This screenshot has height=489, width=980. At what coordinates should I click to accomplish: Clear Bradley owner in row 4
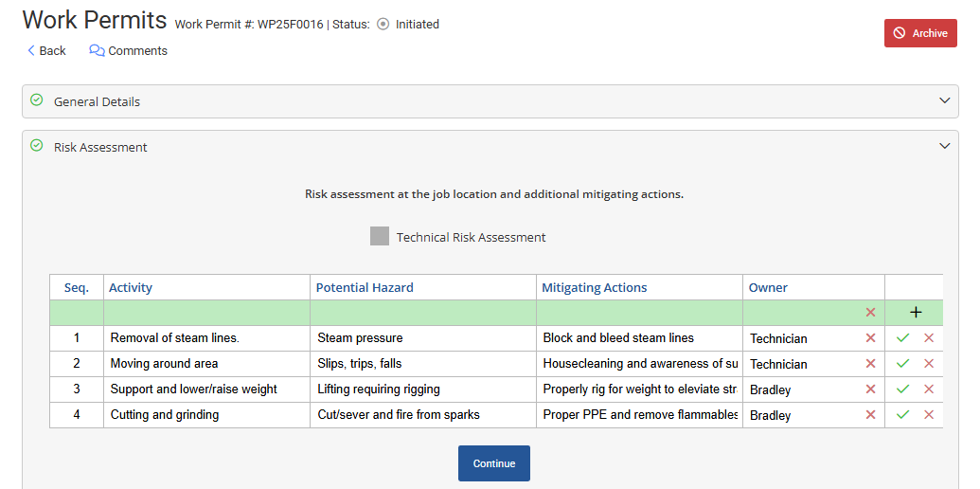click(870, 415)
